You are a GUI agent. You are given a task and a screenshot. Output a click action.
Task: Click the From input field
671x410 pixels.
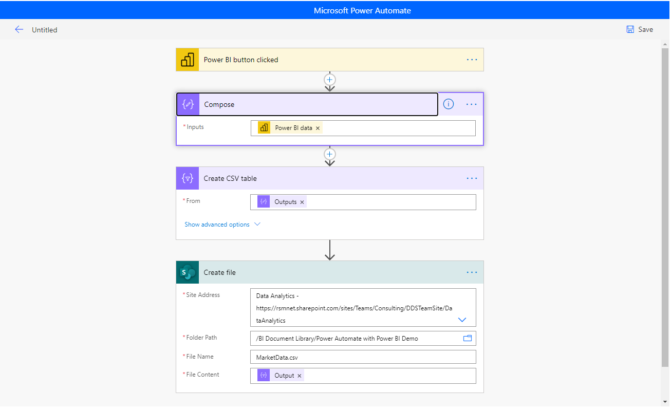(363, 202)
